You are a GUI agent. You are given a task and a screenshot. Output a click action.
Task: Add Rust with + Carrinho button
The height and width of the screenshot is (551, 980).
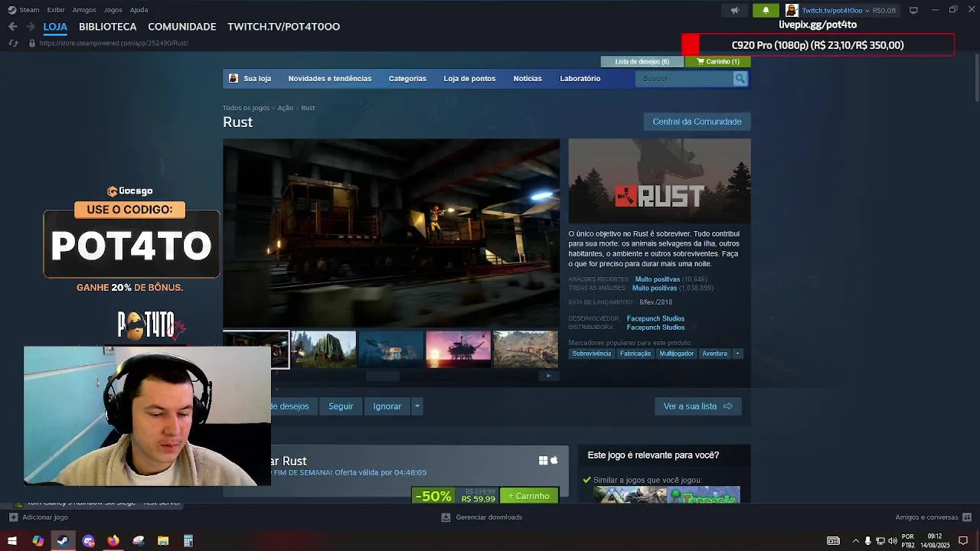point(529,496)
